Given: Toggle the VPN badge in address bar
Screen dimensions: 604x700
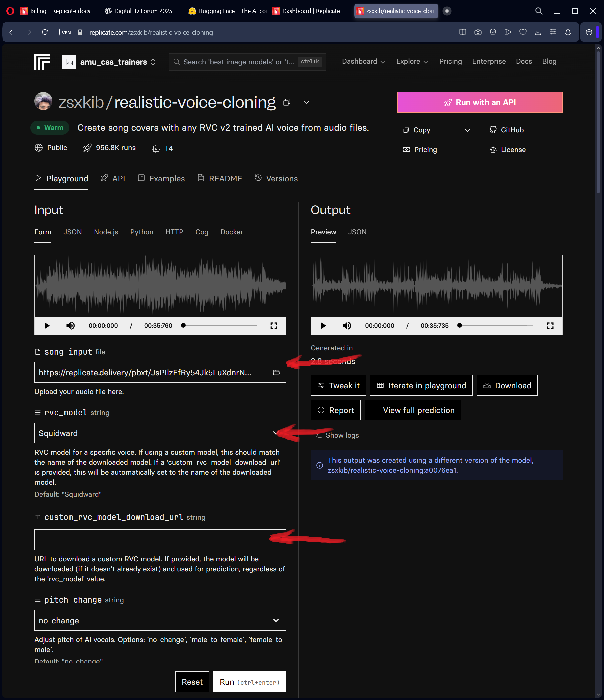Looking at the screenshot, I should (x=66, y=32).
